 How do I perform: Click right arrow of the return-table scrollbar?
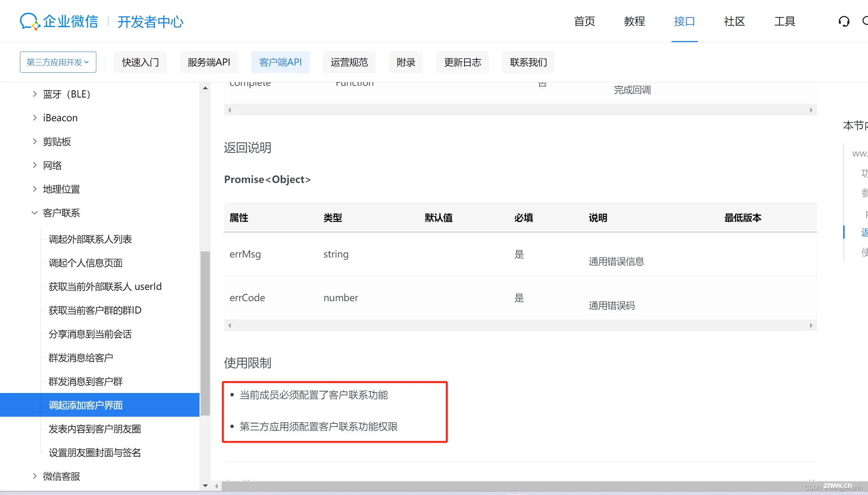tap(811, 325)
